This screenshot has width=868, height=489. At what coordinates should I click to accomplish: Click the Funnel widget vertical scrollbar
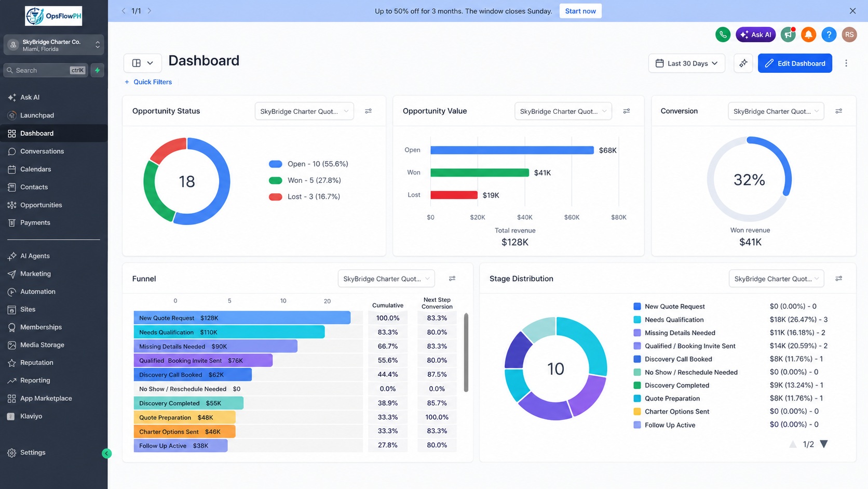coord(466,352)
